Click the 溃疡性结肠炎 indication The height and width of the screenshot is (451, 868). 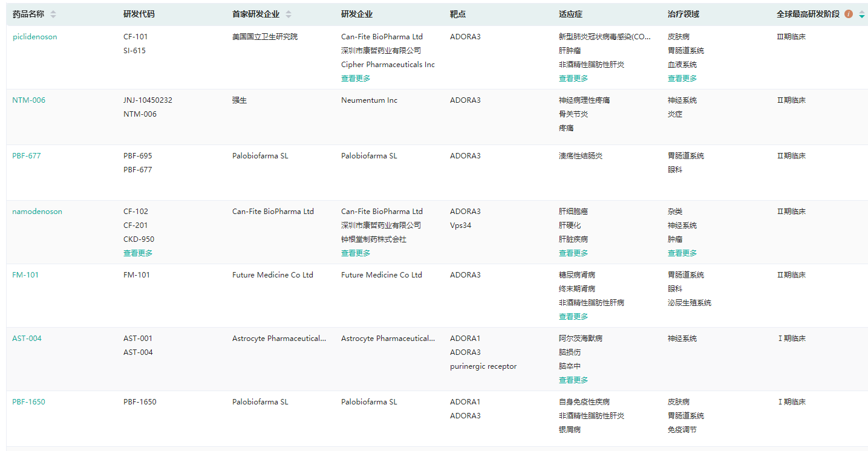tap(581, 156)
